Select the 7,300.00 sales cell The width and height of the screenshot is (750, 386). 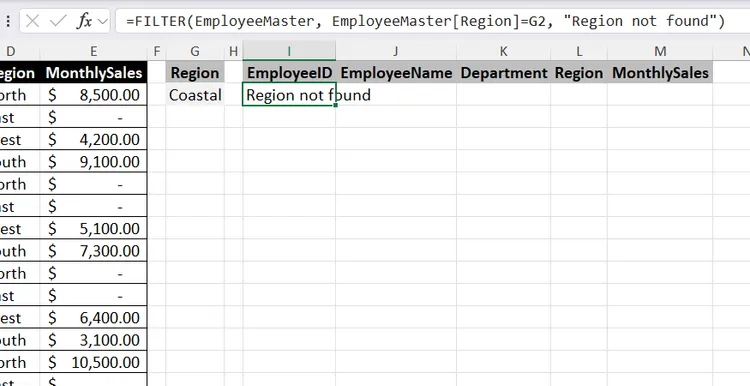94,251
